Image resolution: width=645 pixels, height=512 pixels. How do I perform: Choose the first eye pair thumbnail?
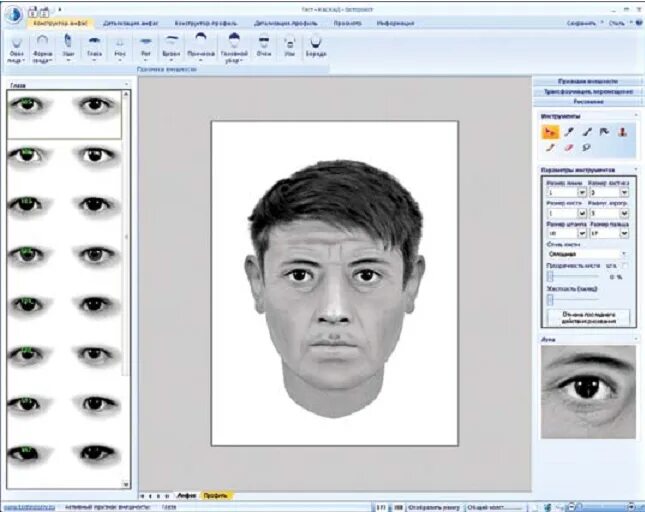(x=64, y=114)
